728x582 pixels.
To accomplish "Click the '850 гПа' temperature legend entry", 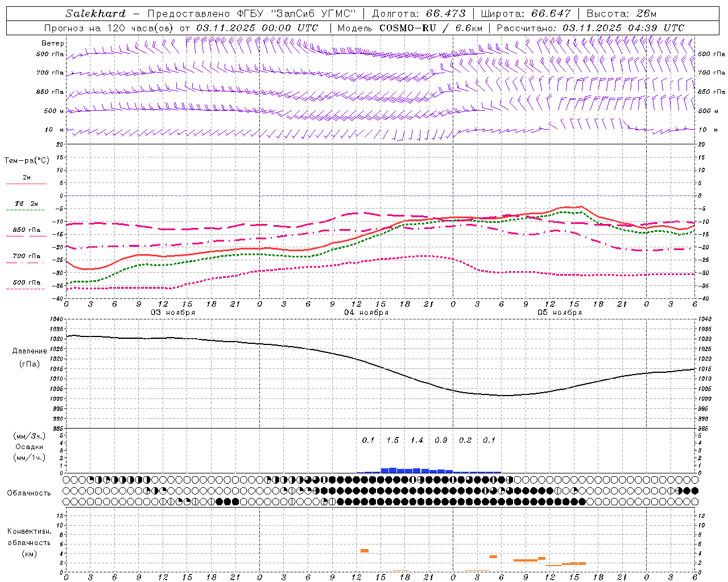I will [26, 232].
